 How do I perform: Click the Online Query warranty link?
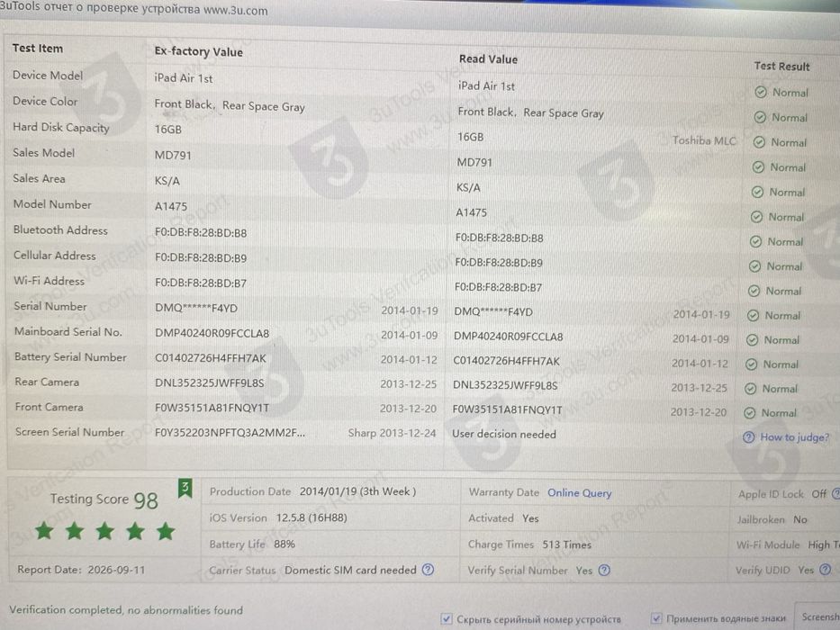coord(579,493)
